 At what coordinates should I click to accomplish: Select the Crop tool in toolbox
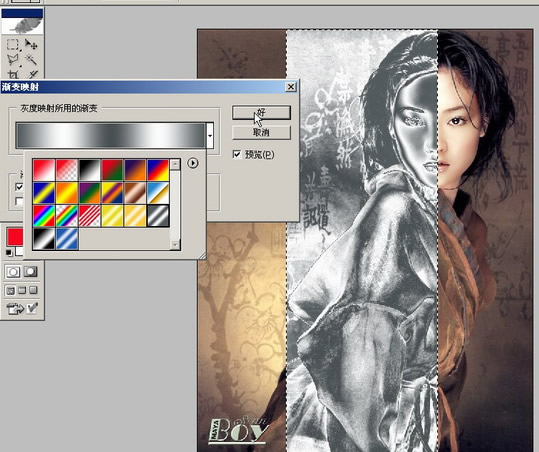13,74
